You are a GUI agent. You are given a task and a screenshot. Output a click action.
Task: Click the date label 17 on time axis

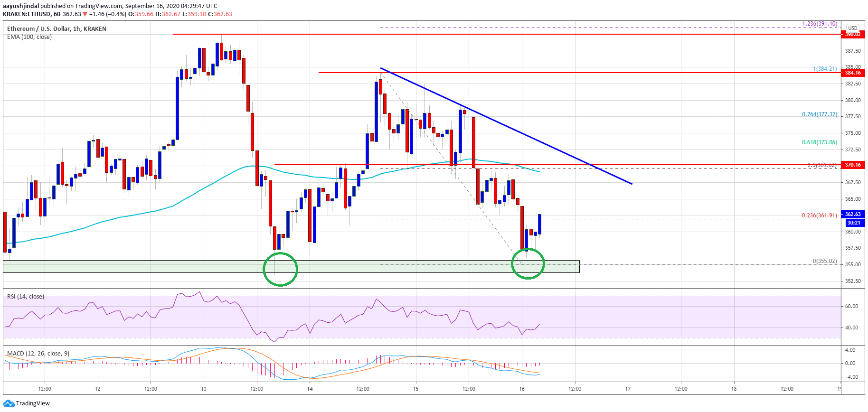pos(628,389)
